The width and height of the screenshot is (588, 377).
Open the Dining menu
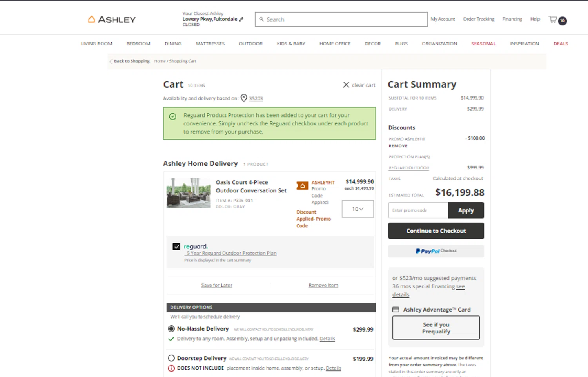coord(173,43)
